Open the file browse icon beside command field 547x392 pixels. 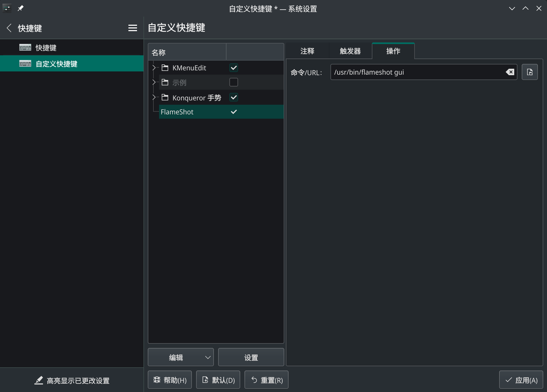pos(530,72)
